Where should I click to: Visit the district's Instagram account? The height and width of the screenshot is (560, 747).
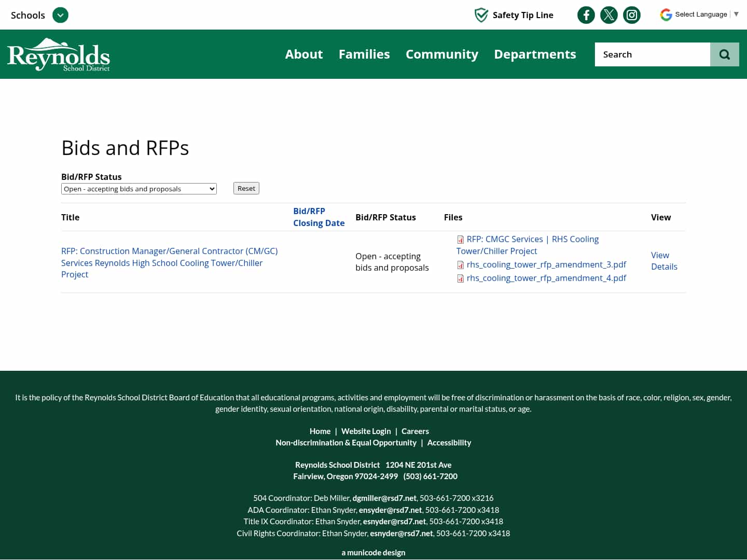pyautogui.click(x=631, y=15)
